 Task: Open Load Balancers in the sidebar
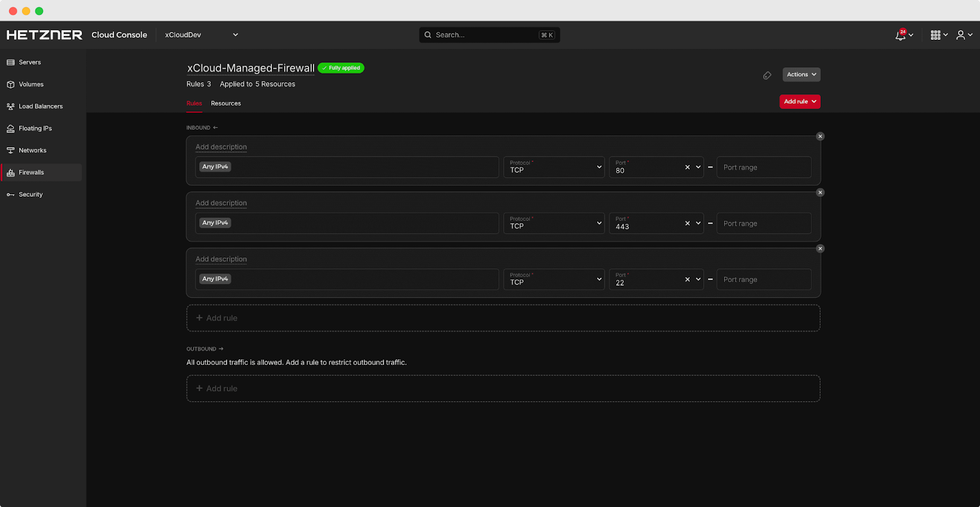[x=41, y=106]
